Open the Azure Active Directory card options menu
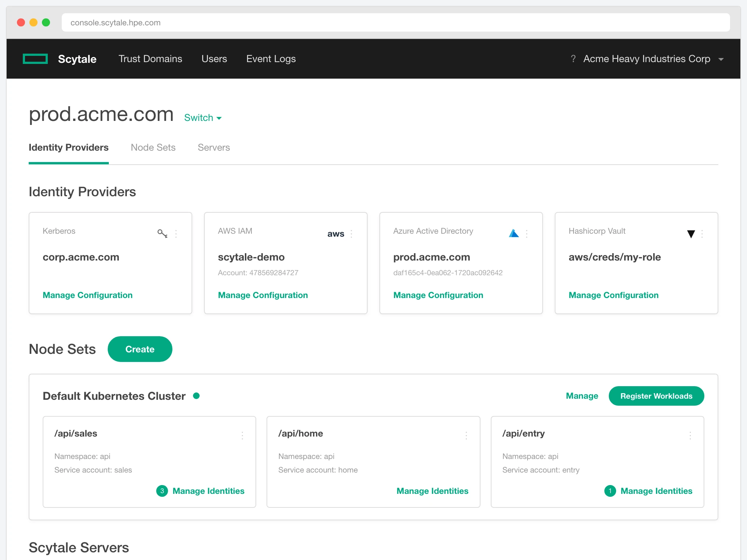This screenshot has width=747, height=560. (x=527, y=234)
